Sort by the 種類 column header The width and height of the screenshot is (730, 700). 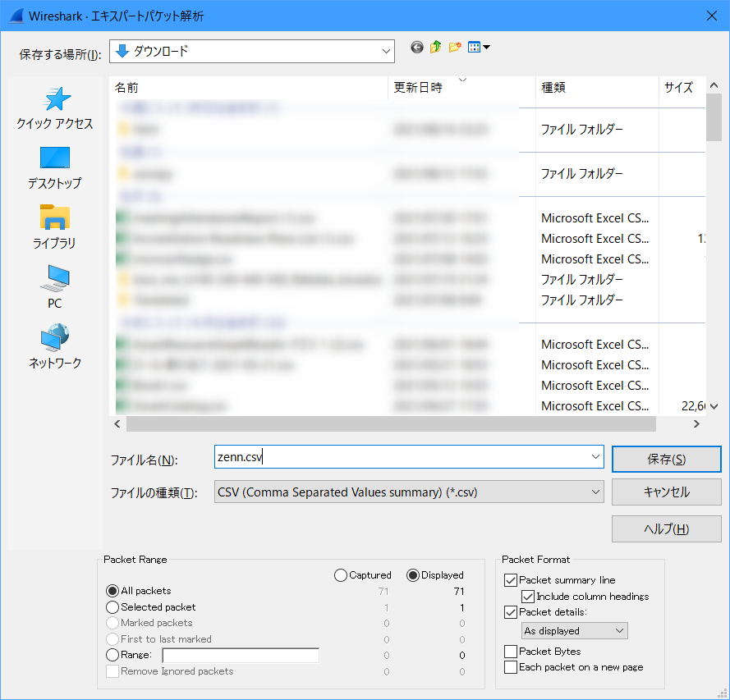(597, 88)
